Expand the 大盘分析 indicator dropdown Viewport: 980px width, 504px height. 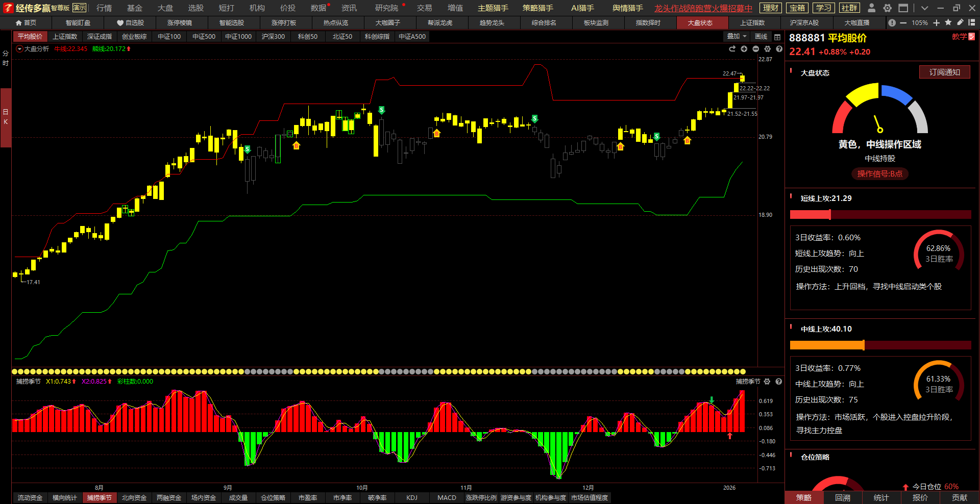coord(19,49)
